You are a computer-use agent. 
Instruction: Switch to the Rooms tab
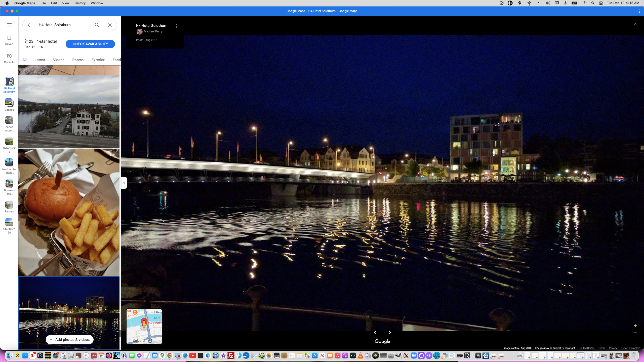point(78,60)
